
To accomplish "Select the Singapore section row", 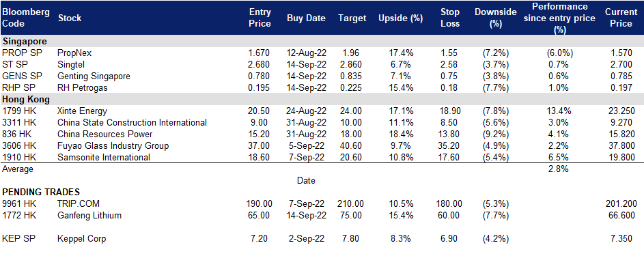I will coord(322,41).
